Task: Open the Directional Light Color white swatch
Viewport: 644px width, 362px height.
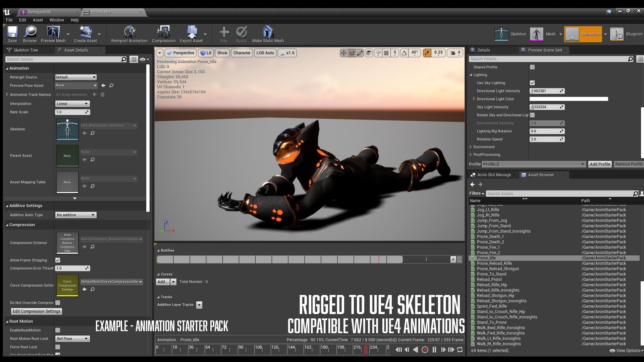Action: (x=569, y=99)
